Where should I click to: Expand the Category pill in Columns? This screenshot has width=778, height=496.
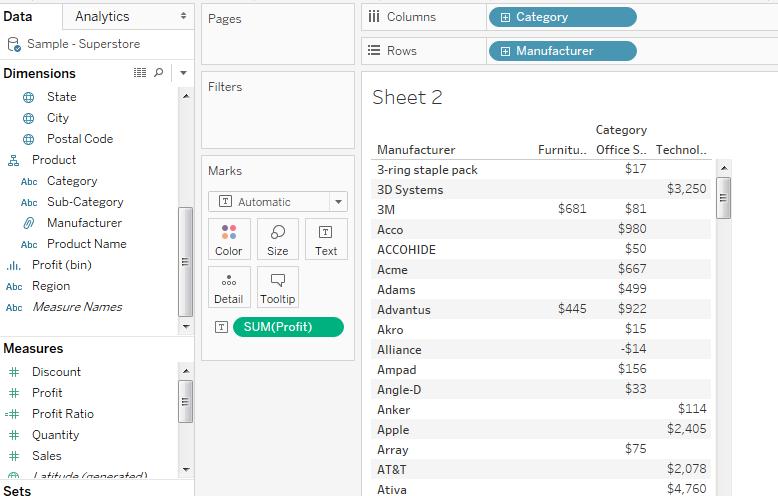click(505, 17)
